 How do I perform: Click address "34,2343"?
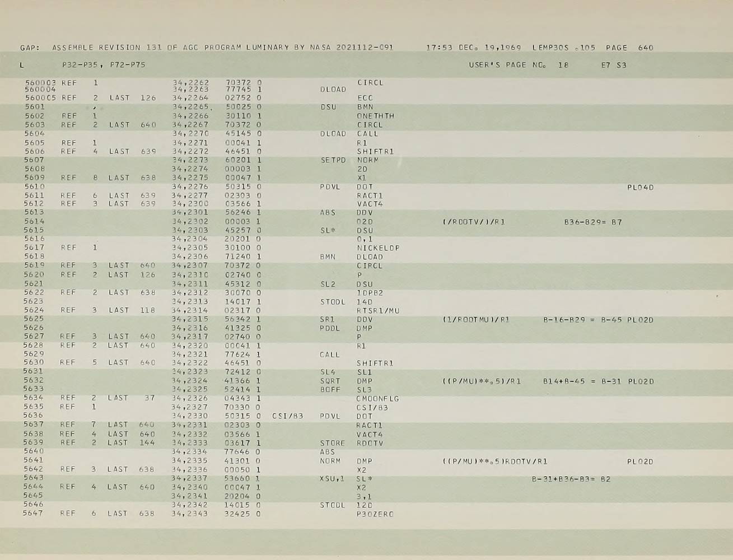click(x=190, y=513)
